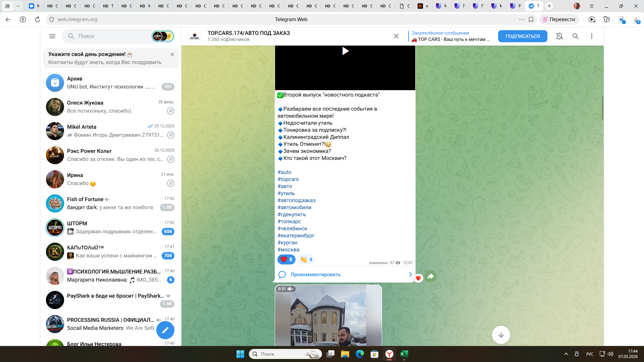Expand browser tab list dropdown
Screen dimensions: 644x362
click(x=18, y=6)
